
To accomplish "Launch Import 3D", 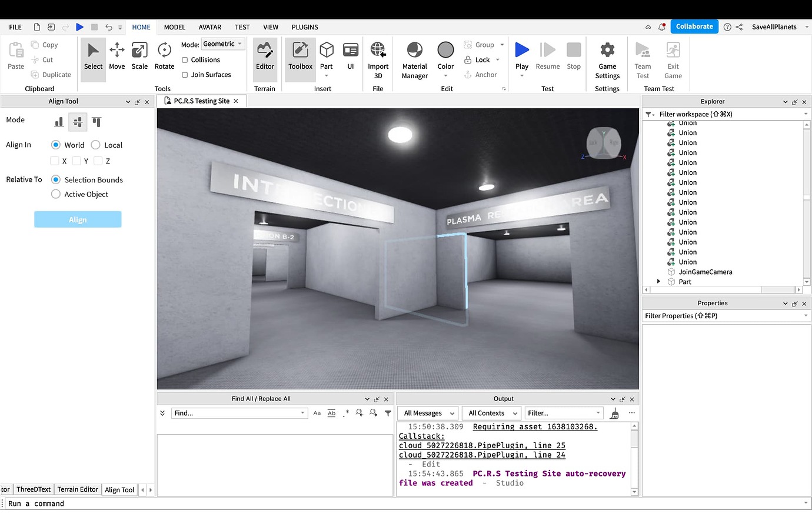I will click(x=378, y=56).
